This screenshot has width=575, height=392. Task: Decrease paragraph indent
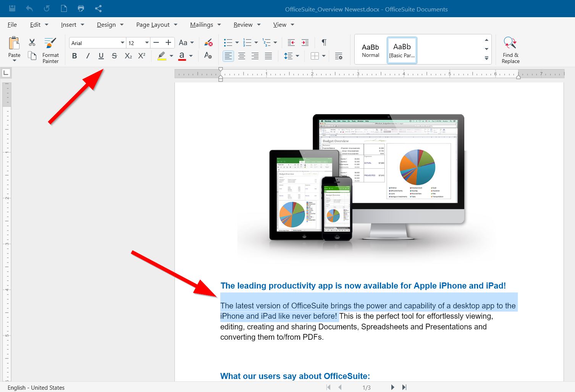tap(291, 42)
